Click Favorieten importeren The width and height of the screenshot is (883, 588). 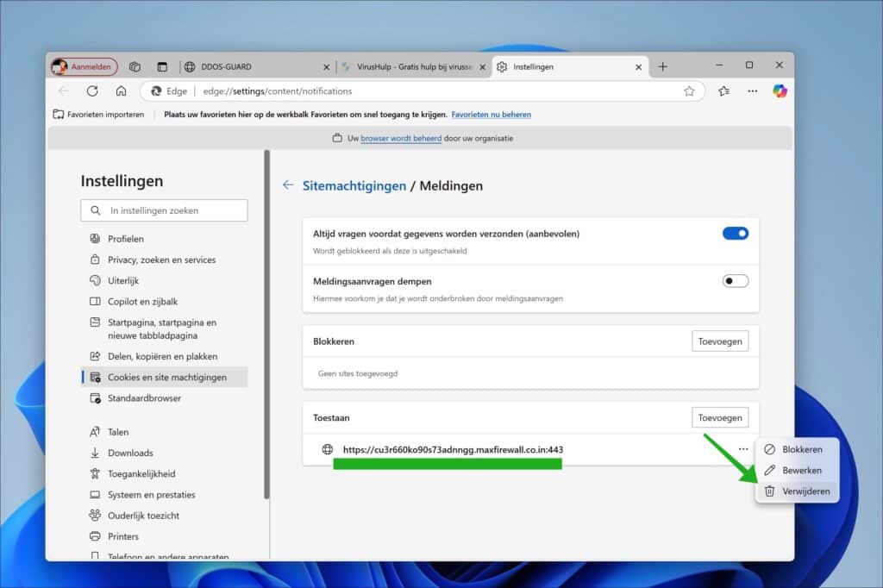point(98,115)
